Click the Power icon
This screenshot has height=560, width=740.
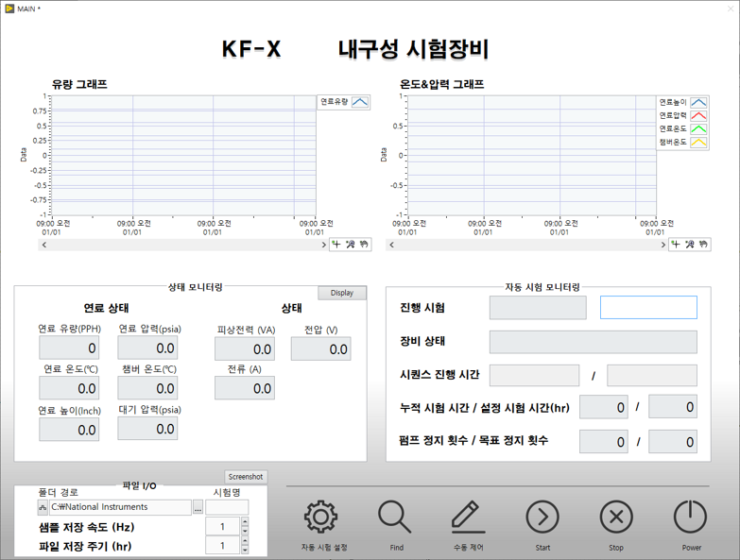(x=690, y=518)
